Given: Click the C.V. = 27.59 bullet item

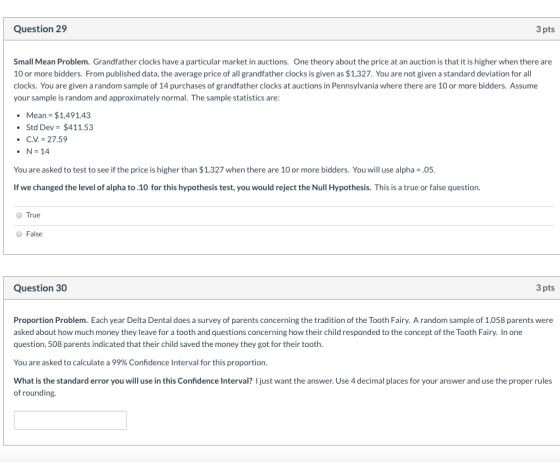Looking at the screenshot, I should point(47,139).
